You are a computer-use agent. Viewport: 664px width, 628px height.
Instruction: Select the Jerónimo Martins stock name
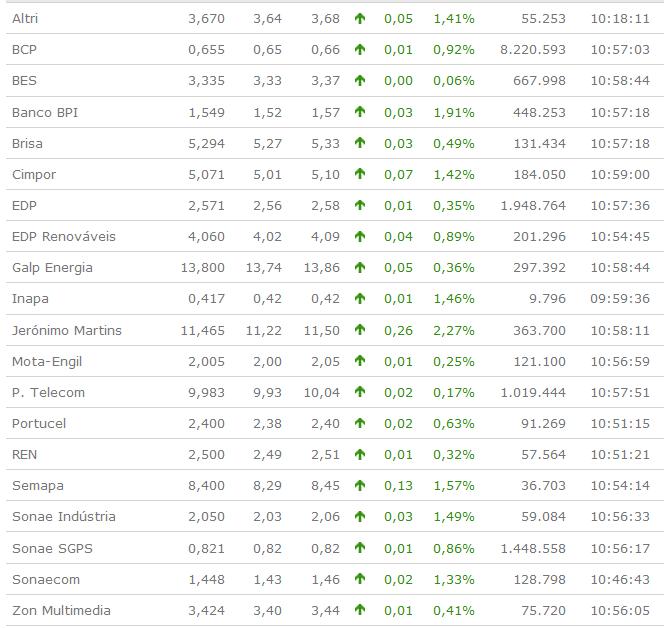[66, 330]
